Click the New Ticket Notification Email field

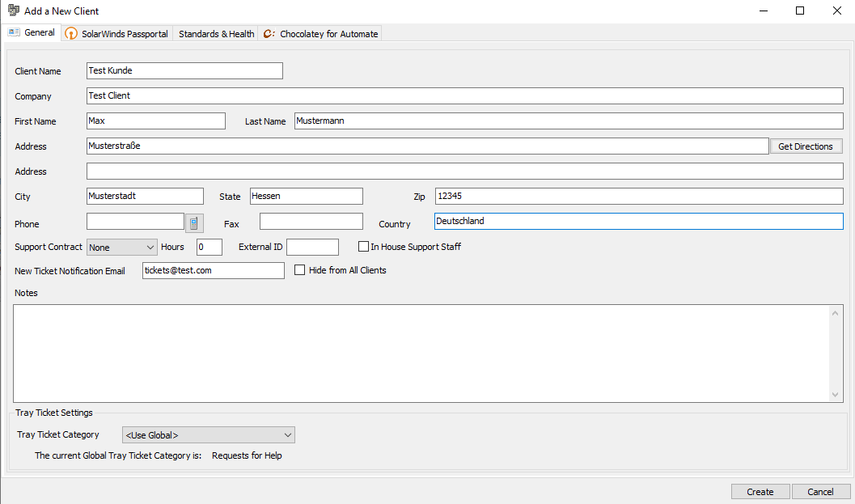[x=214, y=271]
